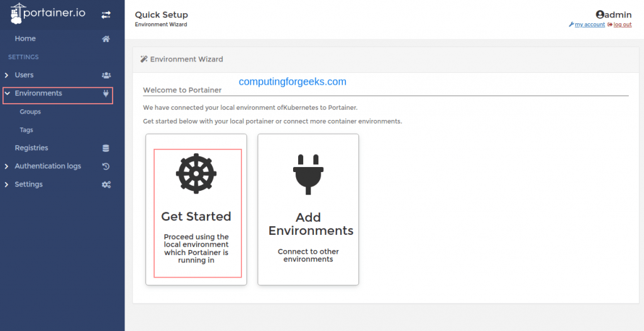The width and height of the screenshot is (644, 331).
Task: Click the Authentication logs history icon
Action: pos(106,166)
